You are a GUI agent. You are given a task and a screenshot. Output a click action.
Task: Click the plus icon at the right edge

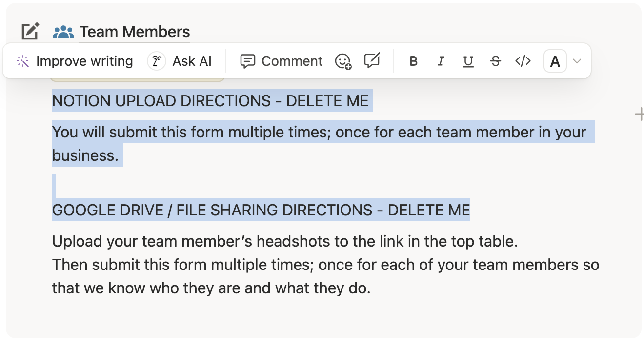(639, 115)
